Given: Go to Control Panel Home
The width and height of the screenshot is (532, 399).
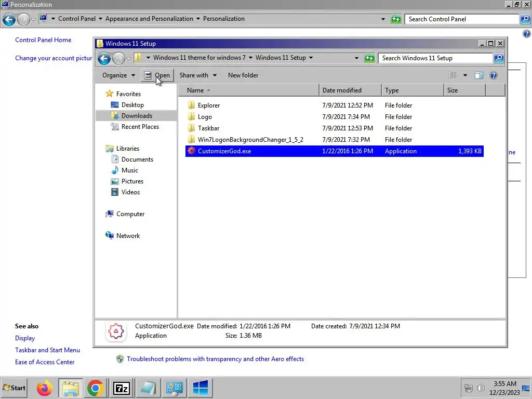Looking at the screenshot, I should 43,40.
